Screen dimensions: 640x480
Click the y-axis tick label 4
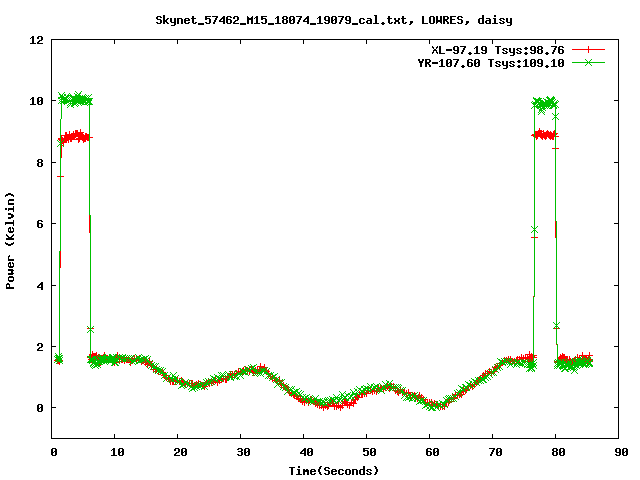coord(40,285)
